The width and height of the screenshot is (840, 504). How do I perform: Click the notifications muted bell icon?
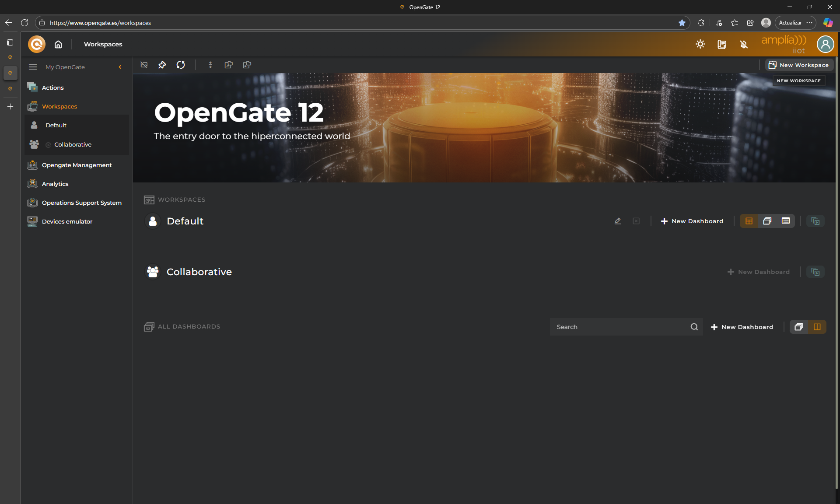tap(744, 44)
